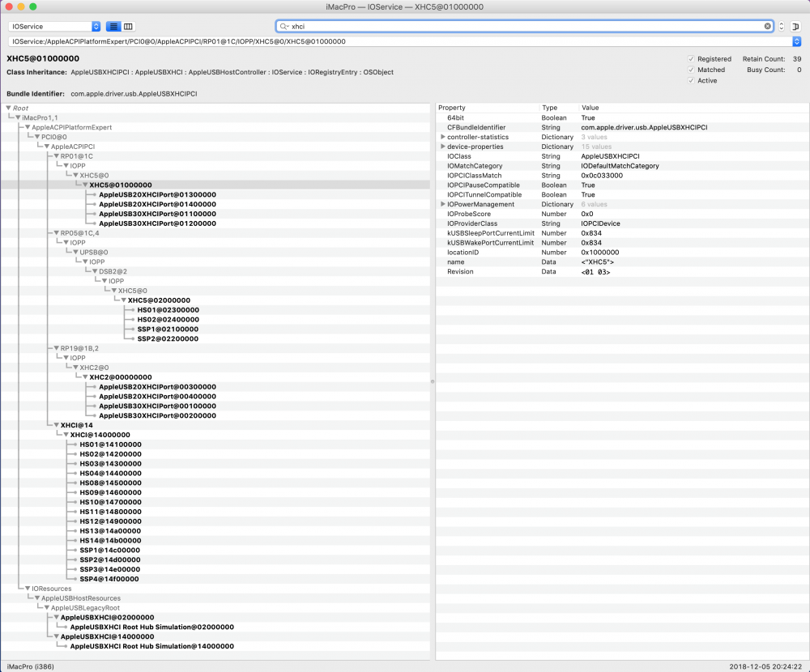Select Root Hub Simulation@14000000

(x=152, y=646)
